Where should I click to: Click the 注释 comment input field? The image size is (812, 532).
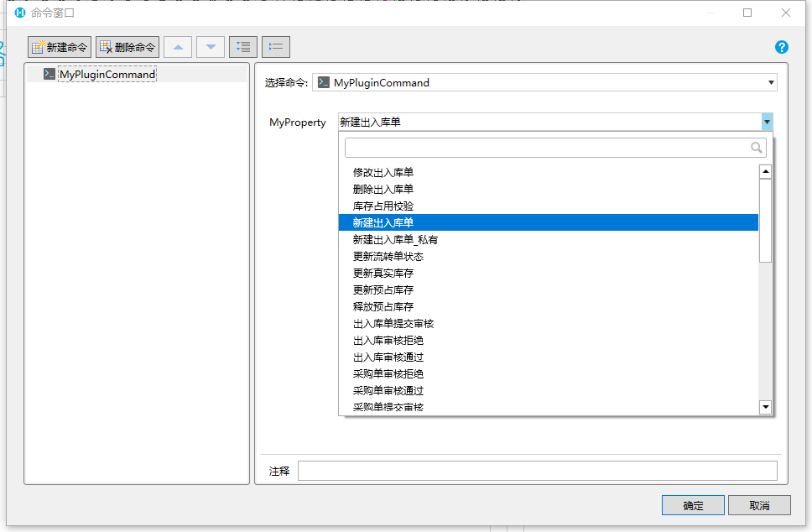tap(538, 471)
